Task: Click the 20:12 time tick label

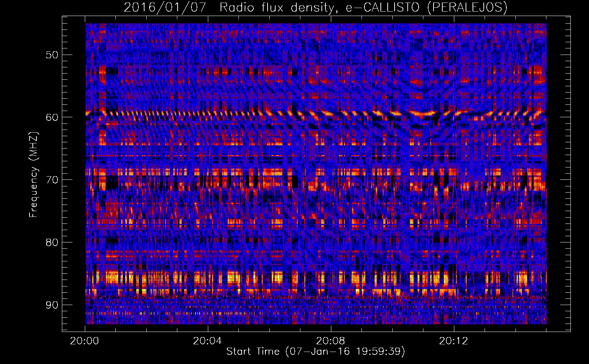Action: pyautogui.click(x=453, y=341)
